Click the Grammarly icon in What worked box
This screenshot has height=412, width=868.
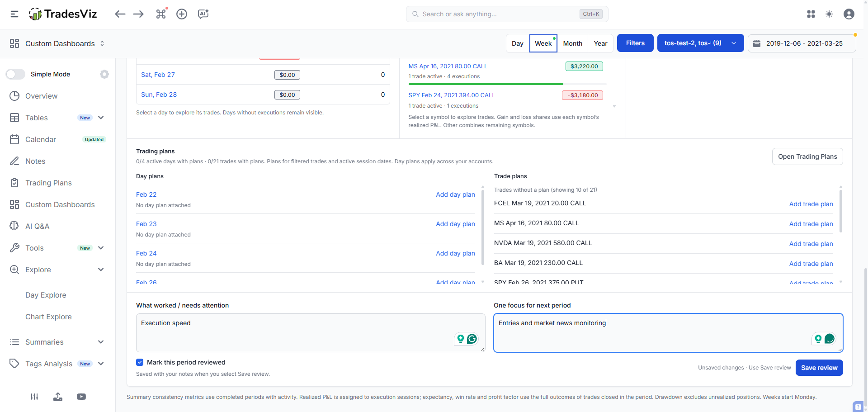[472, 339]
